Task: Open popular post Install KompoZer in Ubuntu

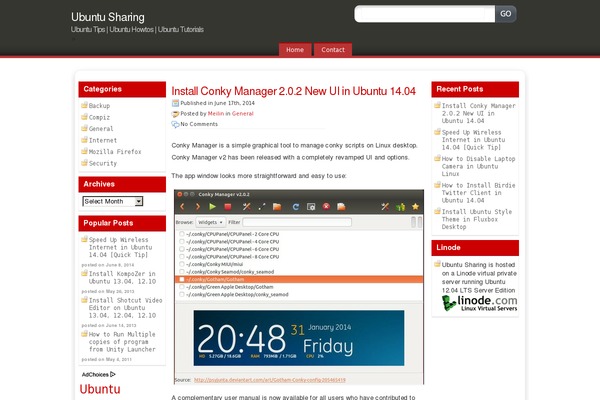Action: click(122, 278)
